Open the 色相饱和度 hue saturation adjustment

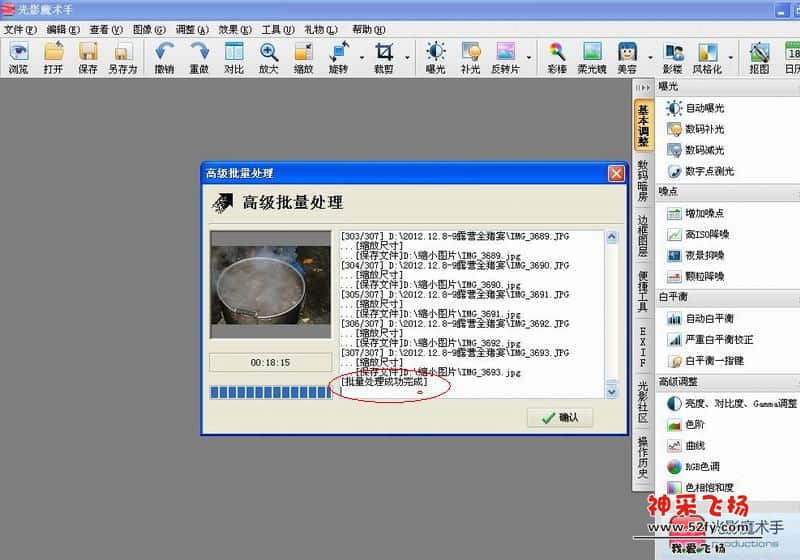click(x=700, y=487)
